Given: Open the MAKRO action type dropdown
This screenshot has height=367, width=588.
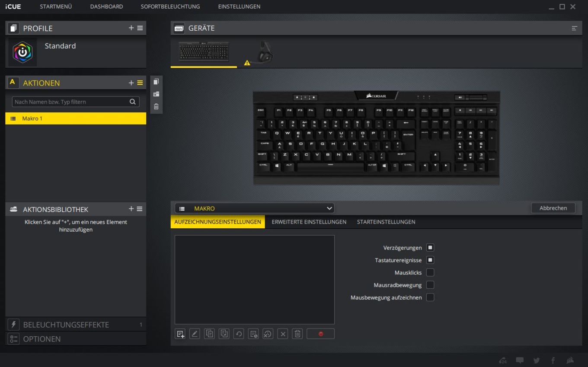Looking at the screenshot, I should point(255,208).
